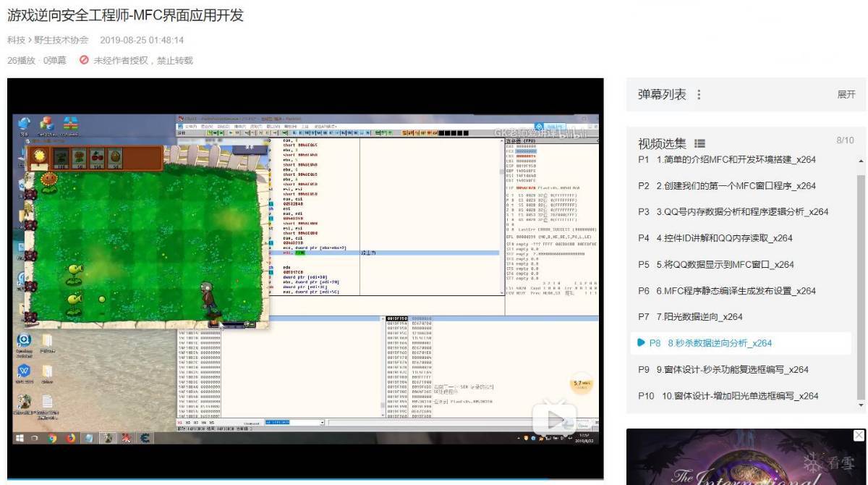Pick the Cherry Bomb seed packet
The height and width of the screenshot is (485, 868).
(98, 158)
